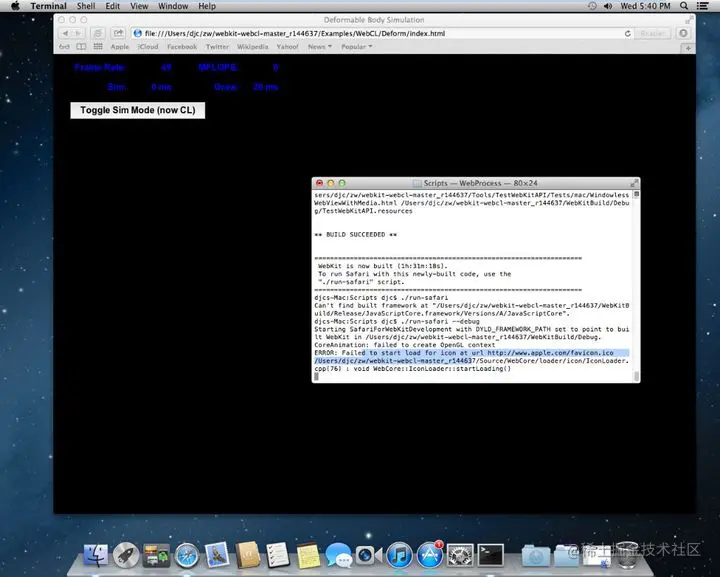Enter Safari full screen with corner arrows
This screenshot has width=720, height=577.
click(689, 20)
